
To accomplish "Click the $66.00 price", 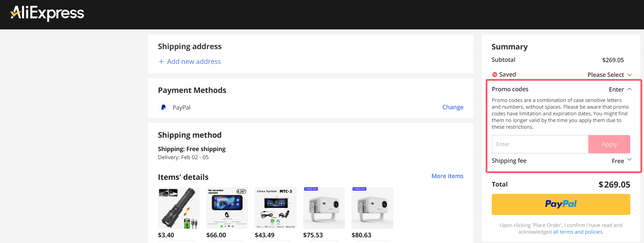I will [216, 235].
